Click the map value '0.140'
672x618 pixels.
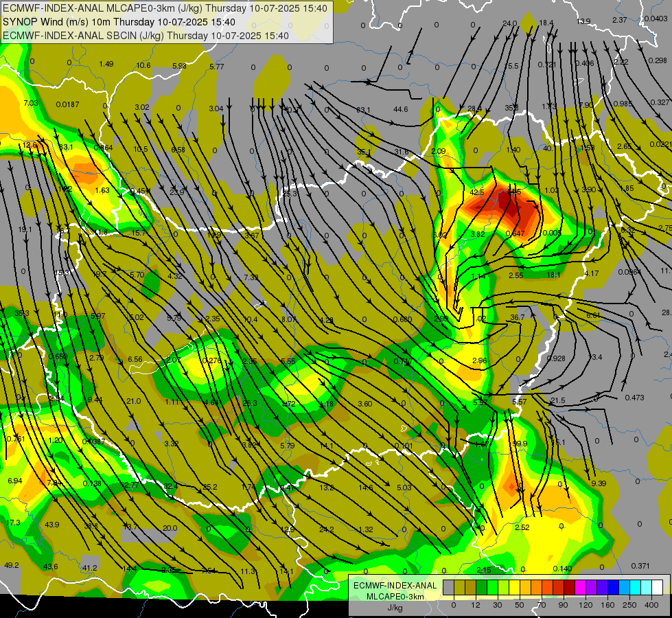click(562, 569)
